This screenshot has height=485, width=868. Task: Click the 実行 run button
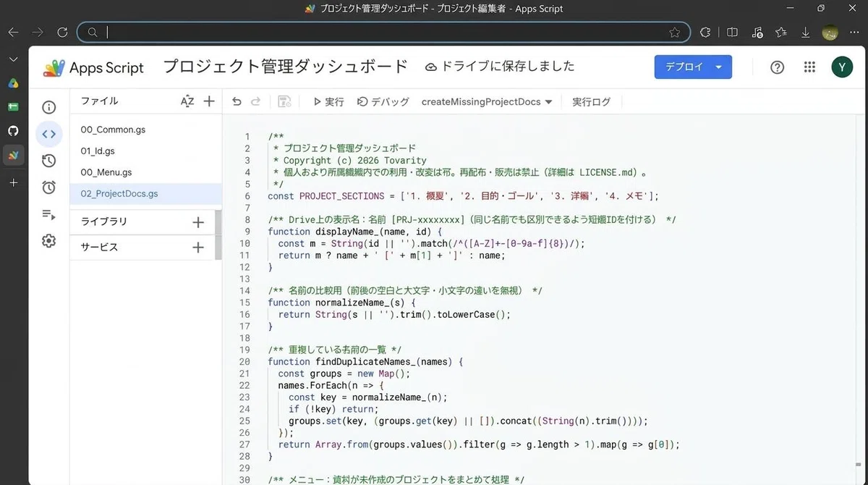click(328, 102)
